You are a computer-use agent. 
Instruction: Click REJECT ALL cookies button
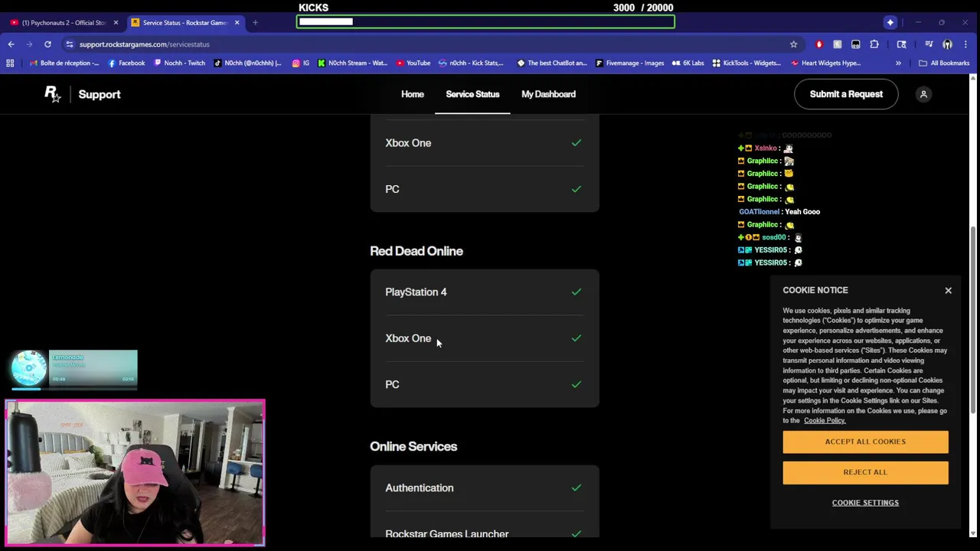coord(865,472)
